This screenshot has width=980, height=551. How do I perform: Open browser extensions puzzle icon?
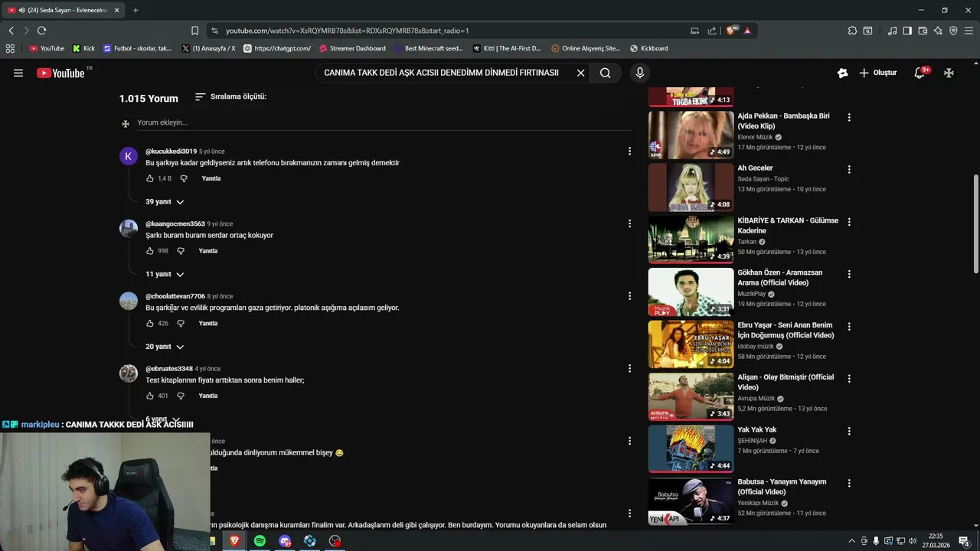[x=852, y=31]
